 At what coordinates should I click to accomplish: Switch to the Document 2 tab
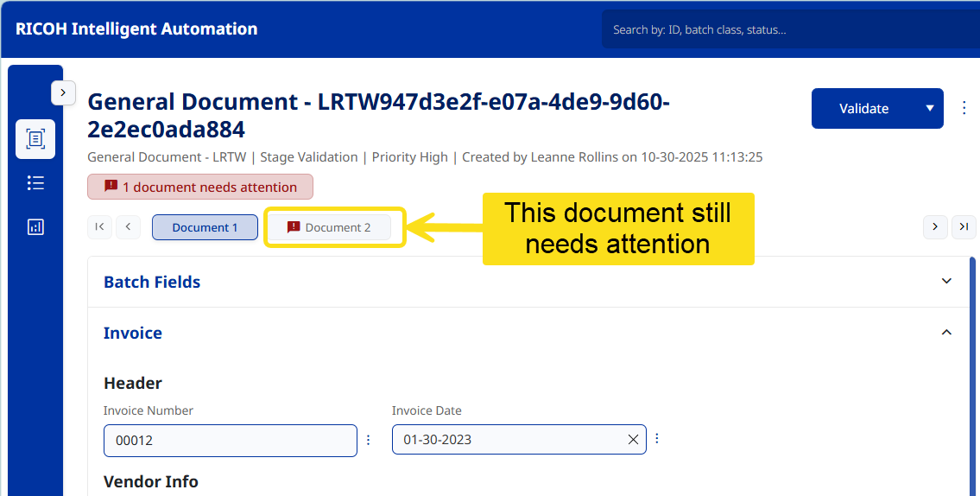(x=329, y=227)
